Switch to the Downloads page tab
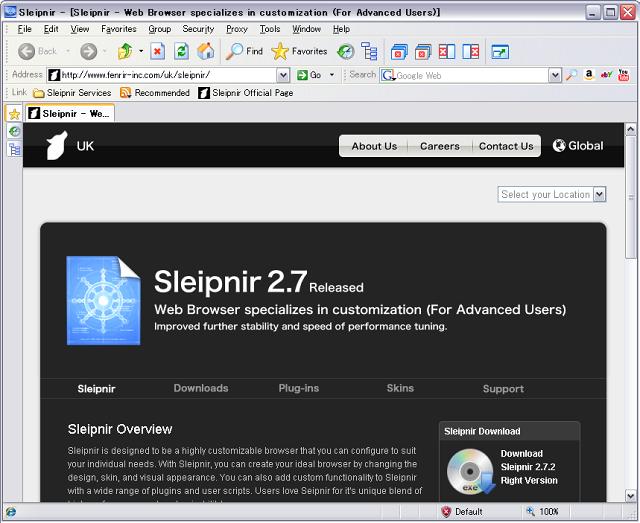Screen dimensions: 640x523 (201, 388)
